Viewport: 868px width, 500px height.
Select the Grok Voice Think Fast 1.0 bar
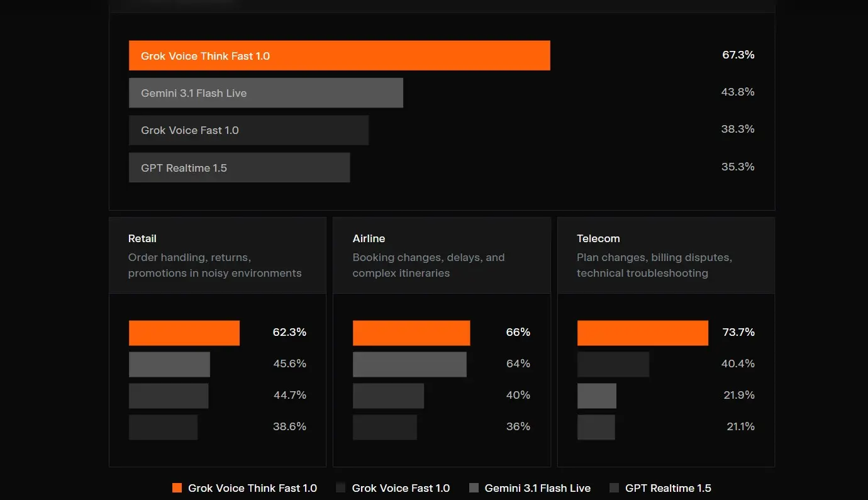click(339, 56)
